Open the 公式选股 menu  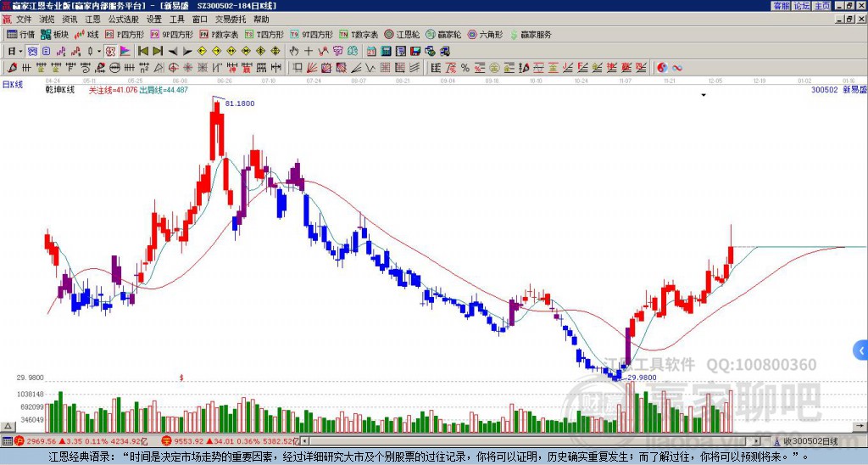(123, 20)
